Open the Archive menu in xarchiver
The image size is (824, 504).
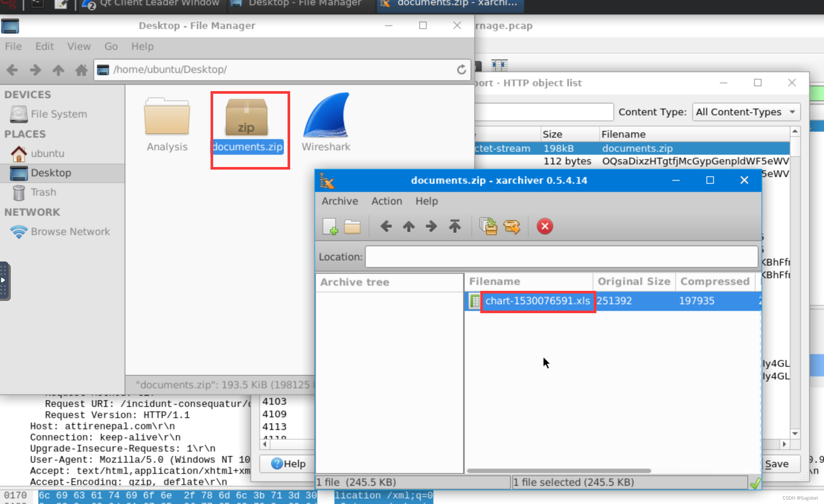340,201
